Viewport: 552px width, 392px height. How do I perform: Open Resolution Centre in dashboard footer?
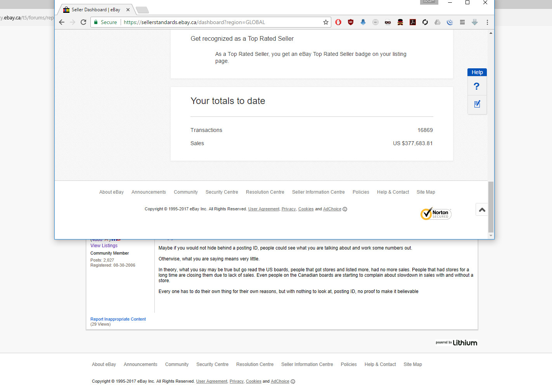265,192
